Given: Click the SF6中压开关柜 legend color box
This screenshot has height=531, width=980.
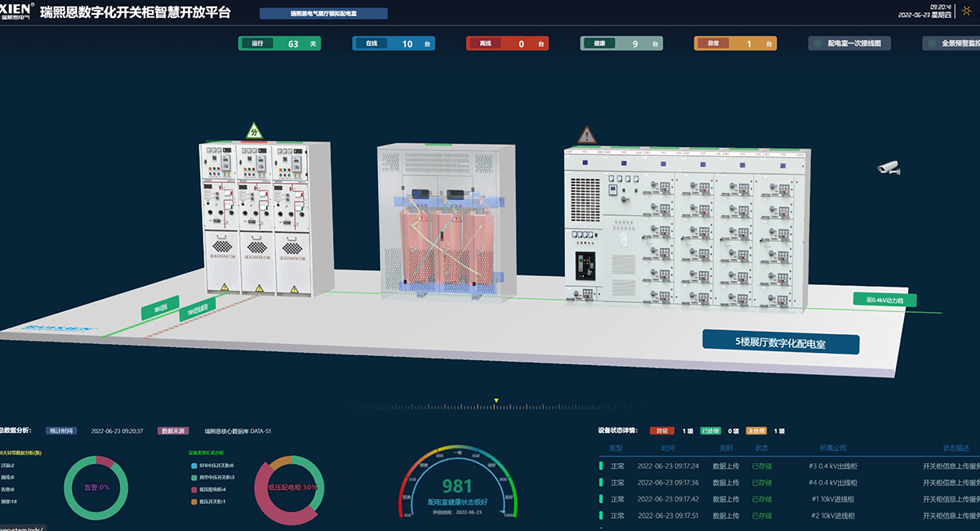Looking at the screenshot, I should (x=194, y=465).
